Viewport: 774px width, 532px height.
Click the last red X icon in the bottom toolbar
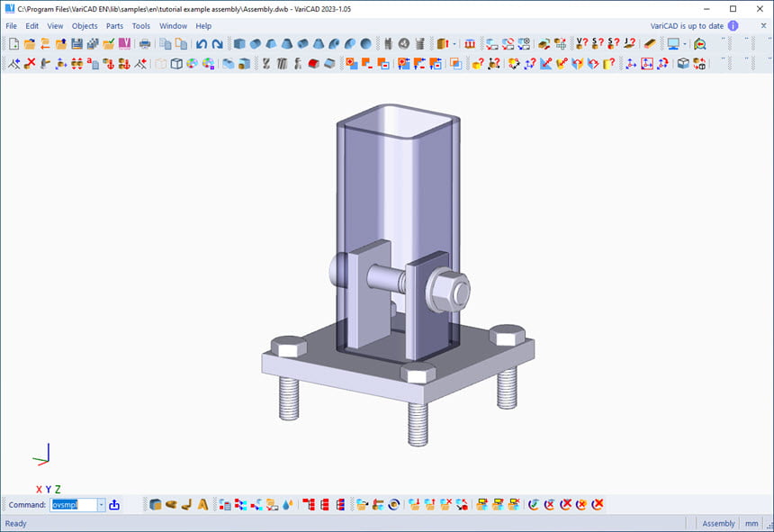pos(598,504)
